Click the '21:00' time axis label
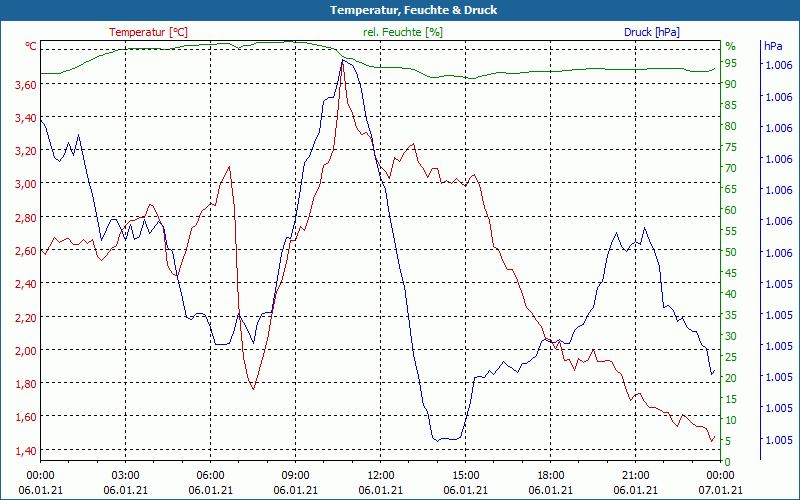The width and height of the screenshot is (800, 500). (x=636, y=476)
